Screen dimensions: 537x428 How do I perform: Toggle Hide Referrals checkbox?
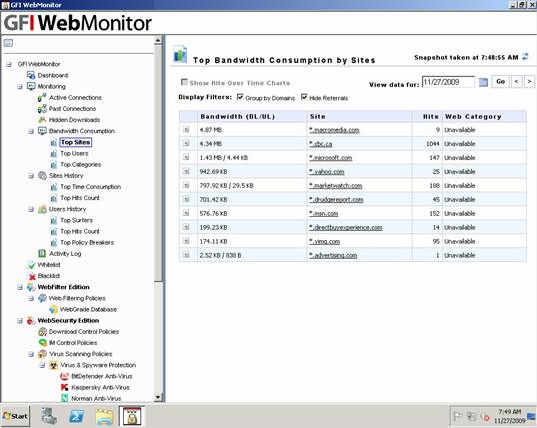click(x=304, y=97)
